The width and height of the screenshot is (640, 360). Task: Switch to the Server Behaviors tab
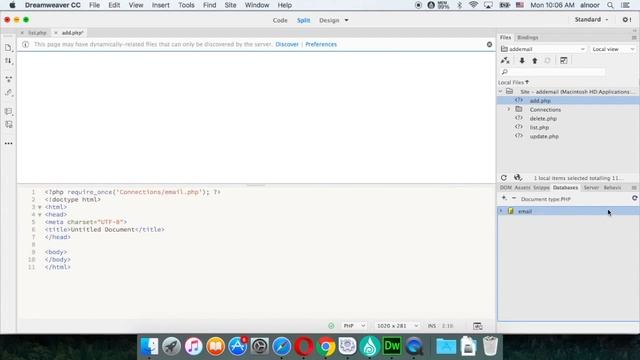[601, 188]
